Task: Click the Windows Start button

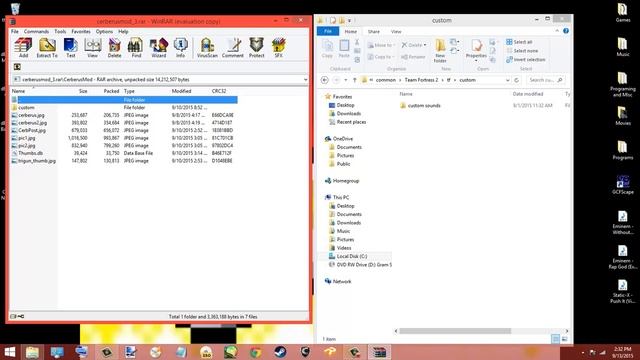Action: click(9, 352)
